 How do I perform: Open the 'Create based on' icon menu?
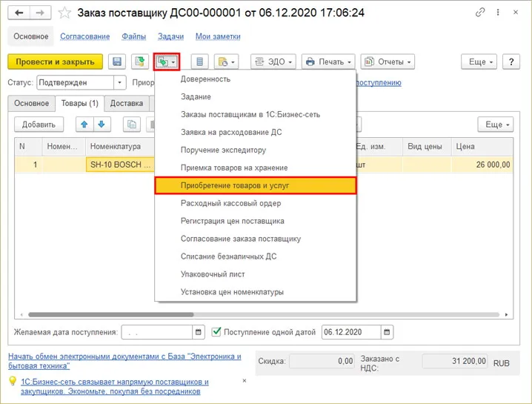pyautogui.click(x=166, y=62)
